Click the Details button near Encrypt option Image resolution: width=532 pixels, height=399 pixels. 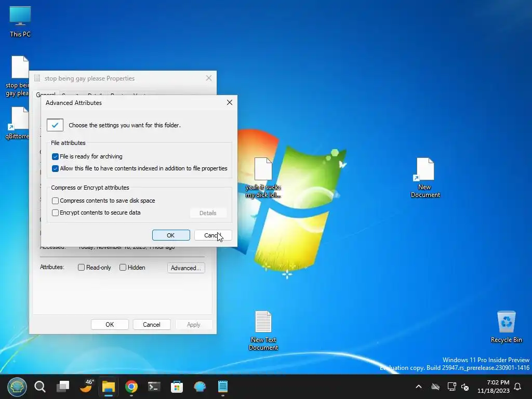pyautogui.click(x=208, y=212)
